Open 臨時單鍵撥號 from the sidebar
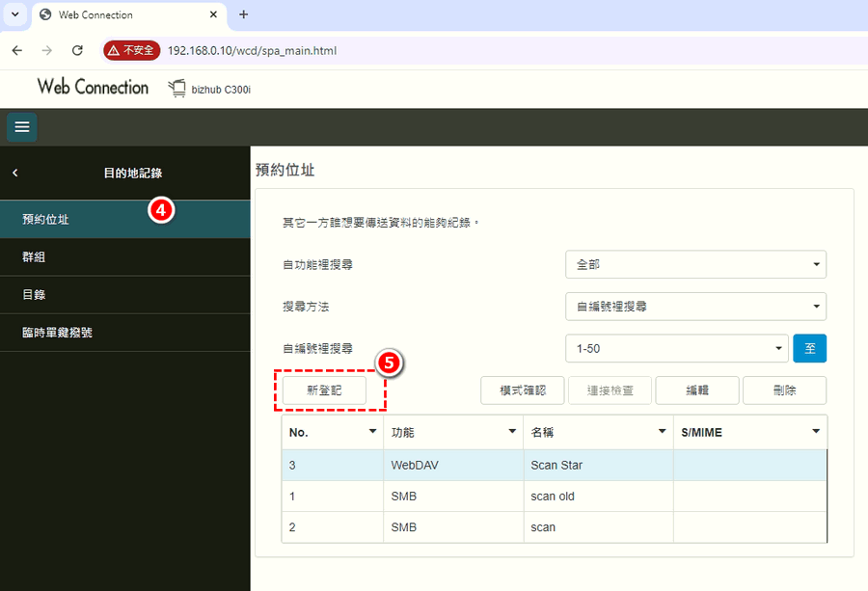 coord(57,333)
